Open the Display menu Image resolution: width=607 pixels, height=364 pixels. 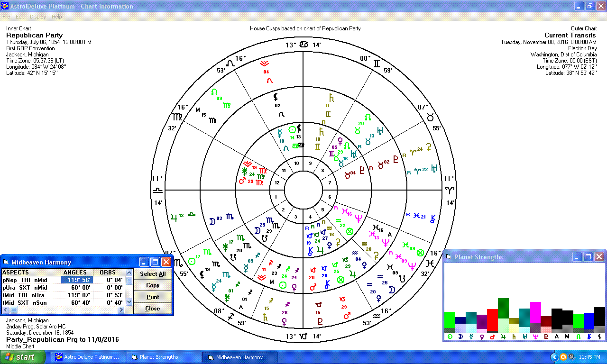(38, 17)
